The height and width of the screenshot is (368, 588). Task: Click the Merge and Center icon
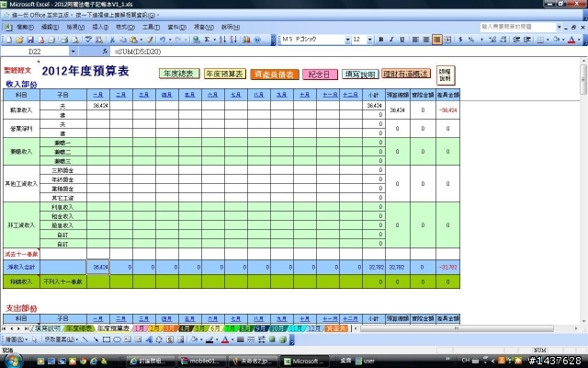click(x=447, y=40)
